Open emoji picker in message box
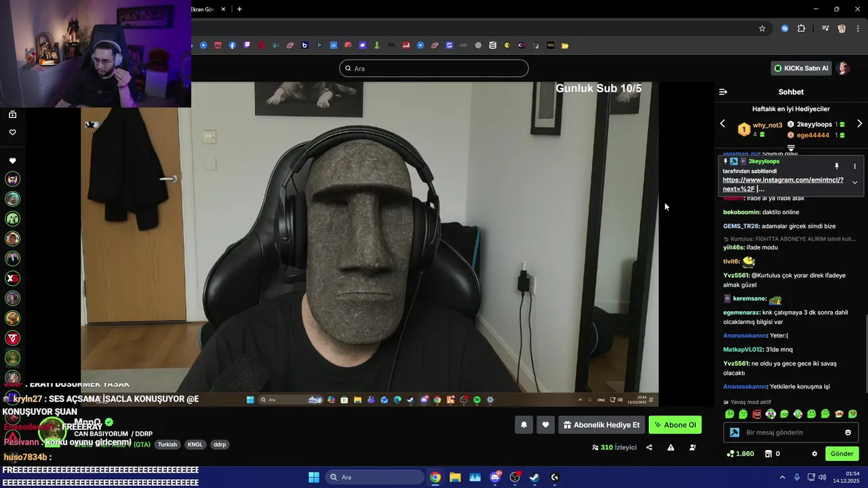Viewport: 868px width, 488px height. point(848,432)
